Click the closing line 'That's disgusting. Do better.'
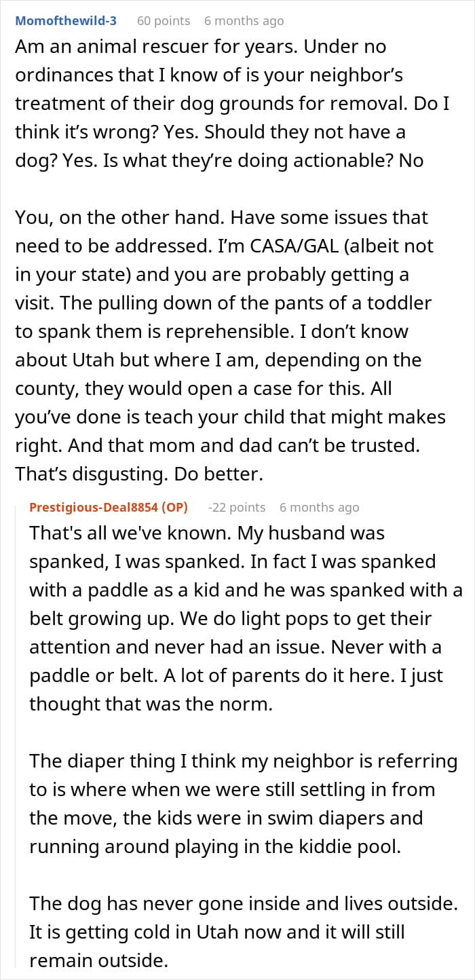The width and height of the screenshot is (475, 980). point(138,474)
